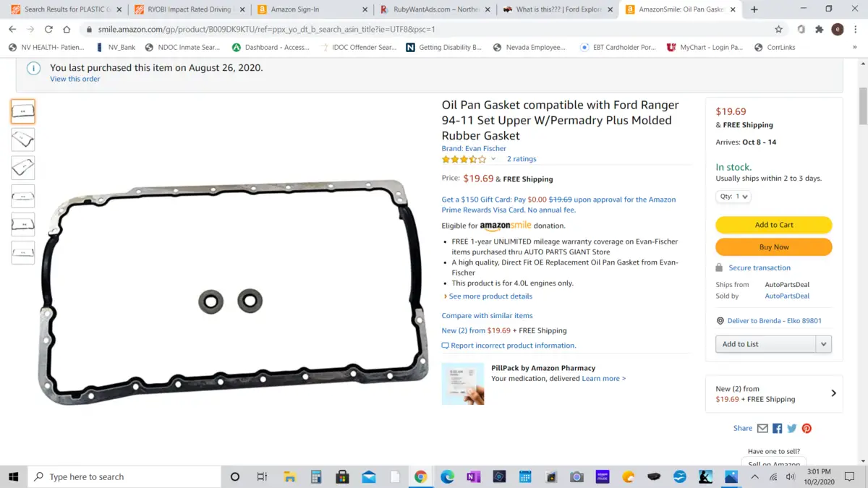
Task: Reload the page in Chrome
Action: [48, 30]
